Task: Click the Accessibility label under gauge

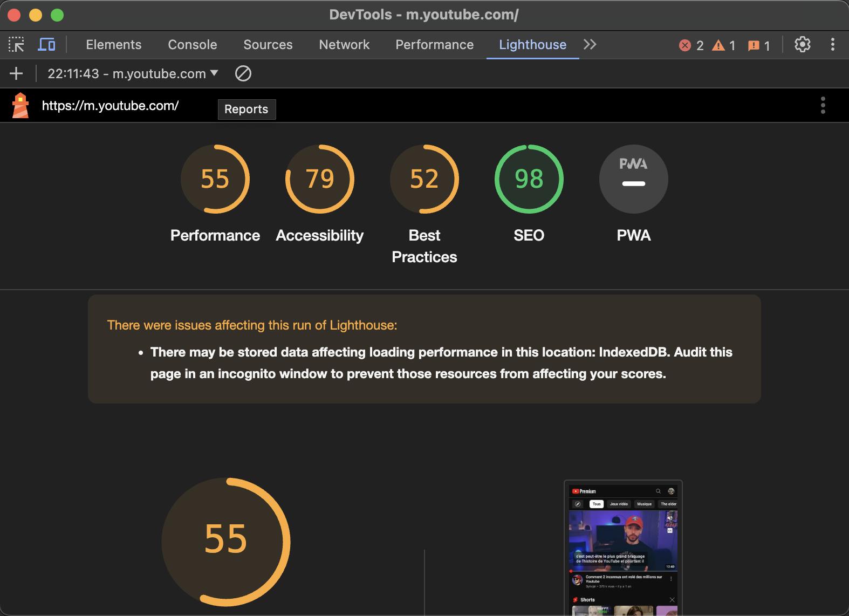Action: (x=320, y=235)
